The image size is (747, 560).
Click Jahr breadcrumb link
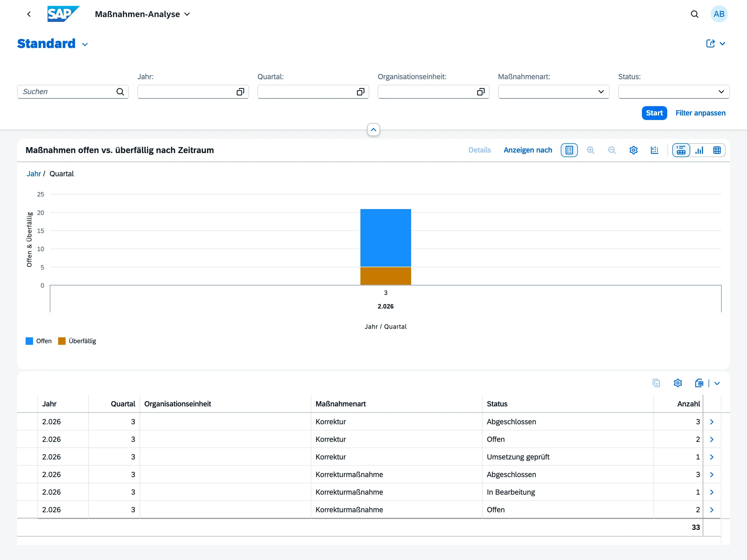pyautogui.click(x=34, y=174)
